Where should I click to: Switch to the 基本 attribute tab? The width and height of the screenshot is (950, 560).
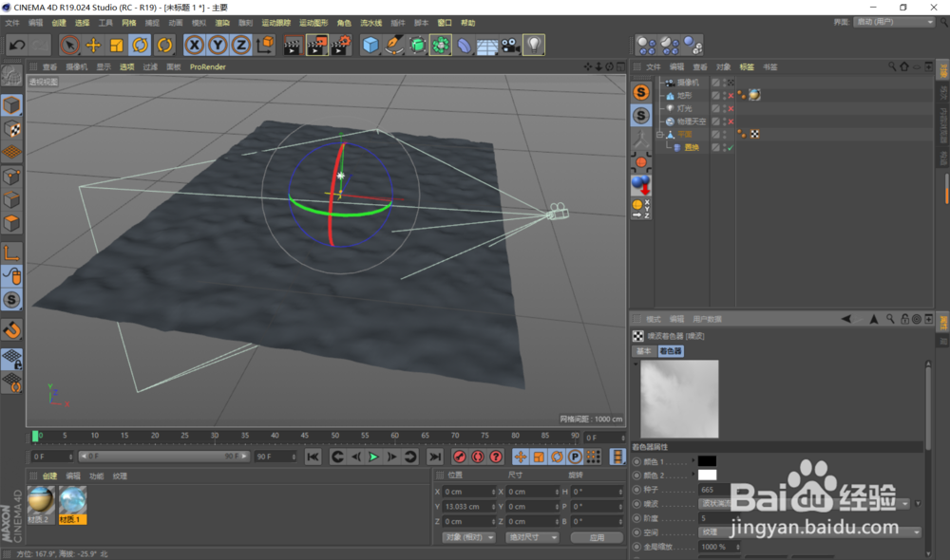(x=643, y=351)
